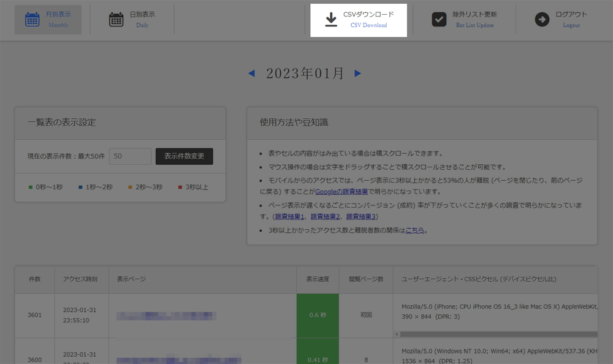Click the Monthly calendar icon
Viewport: 613px width, 364px height.
pos(32,20)
